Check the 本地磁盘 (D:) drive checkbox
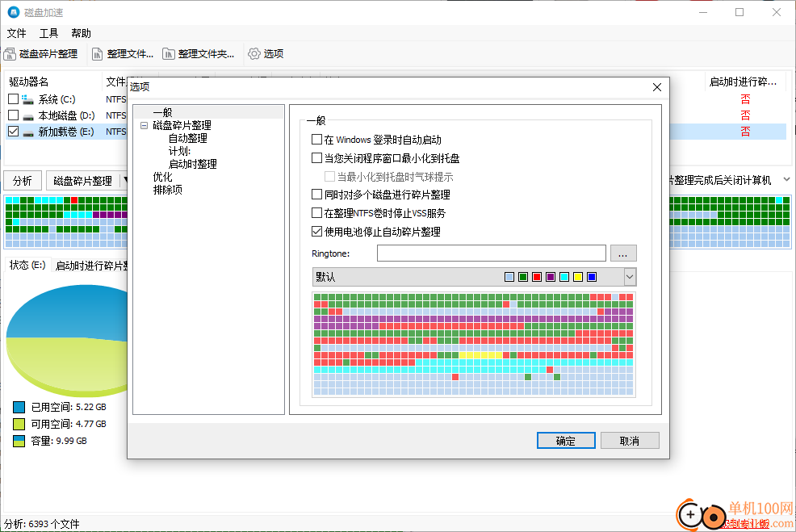The height and width of the screenshot is (532, 796). (x=13, y=115)
